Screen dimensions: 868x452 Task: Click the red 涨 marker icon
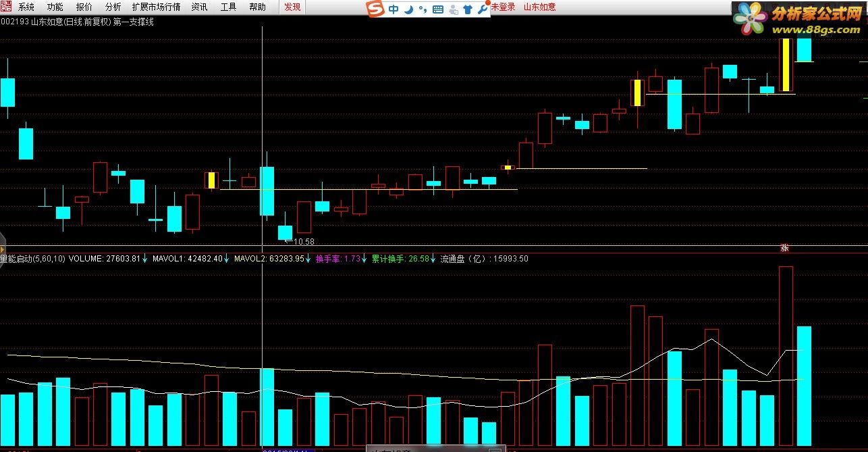pyautogui.click(x=785, y=248)
